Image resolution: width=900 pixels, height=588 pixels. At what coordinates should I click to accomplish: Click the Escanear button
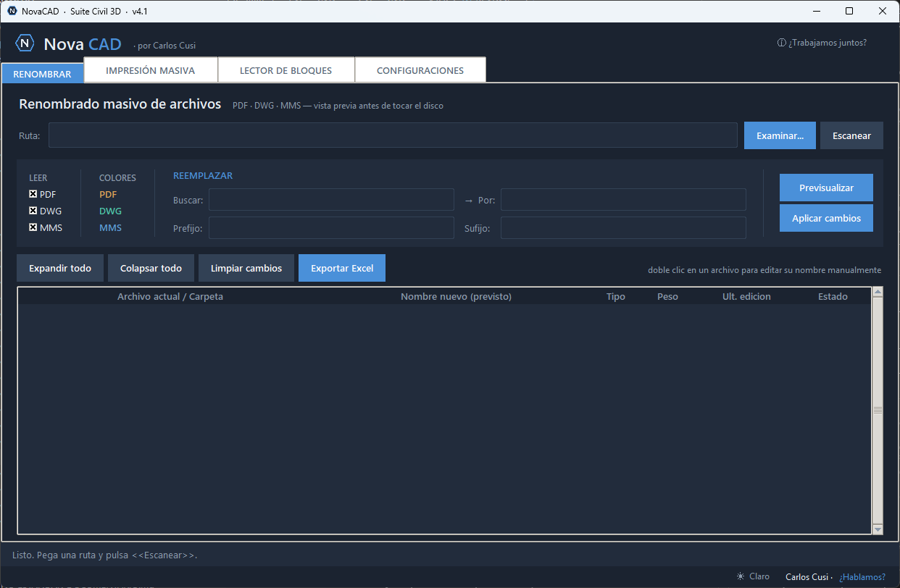(x=851, y=135)
